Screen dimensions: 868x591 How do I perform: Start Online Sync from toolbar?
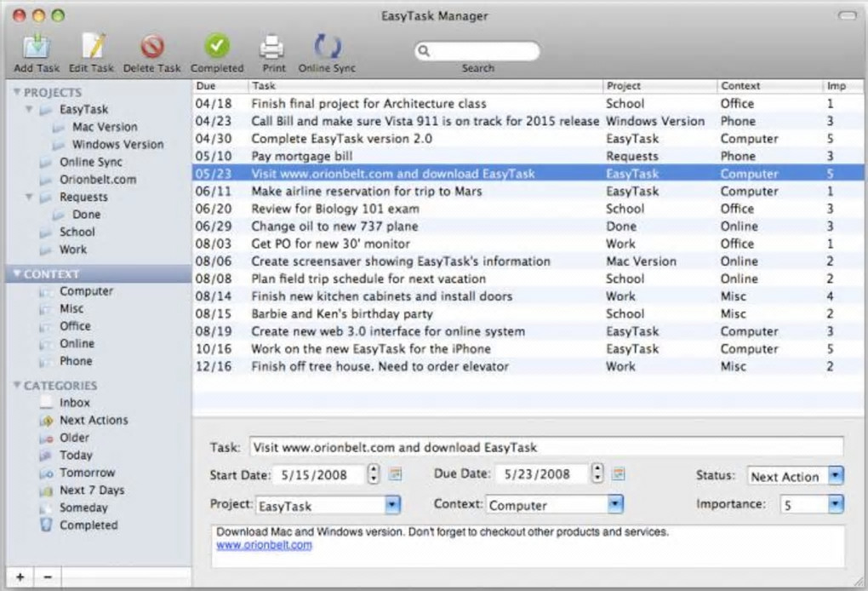327,47
